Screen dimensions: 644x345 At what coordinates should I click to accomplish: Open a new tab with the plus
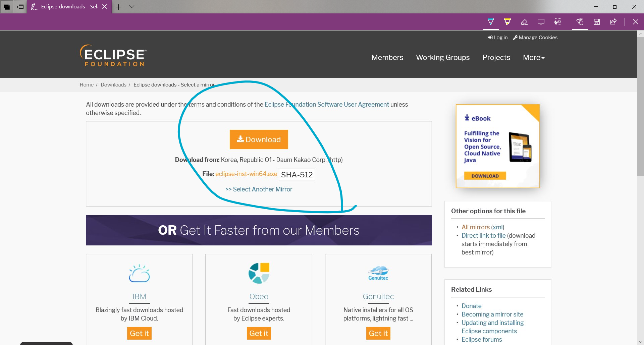118,7
